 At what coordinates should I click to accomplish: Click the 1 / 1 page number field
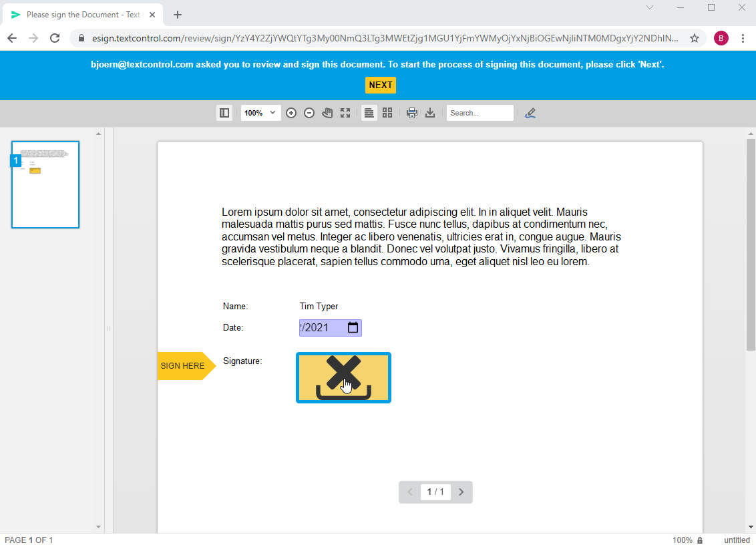(435, 492)
